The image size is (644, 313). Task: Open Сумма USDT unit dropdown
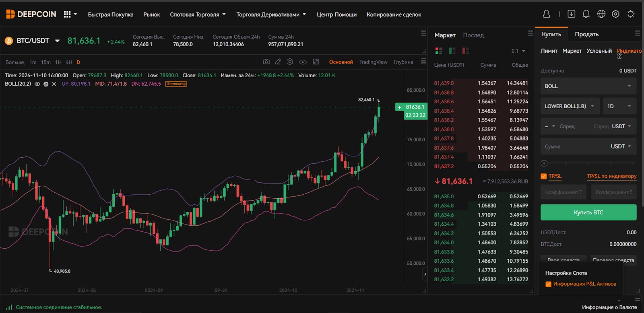pos(621,146)
